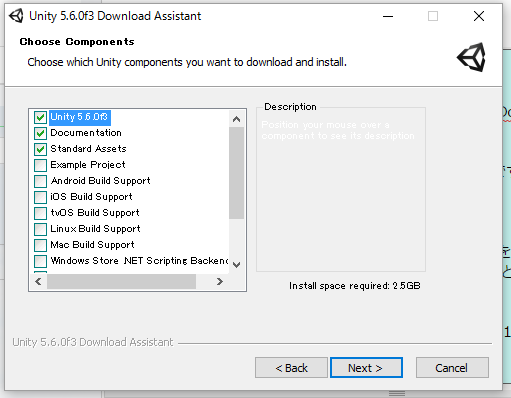The image size is (511, 398).
Task: Select Windows Store .NET Scripting Backend label
Action: pos(139,261)
